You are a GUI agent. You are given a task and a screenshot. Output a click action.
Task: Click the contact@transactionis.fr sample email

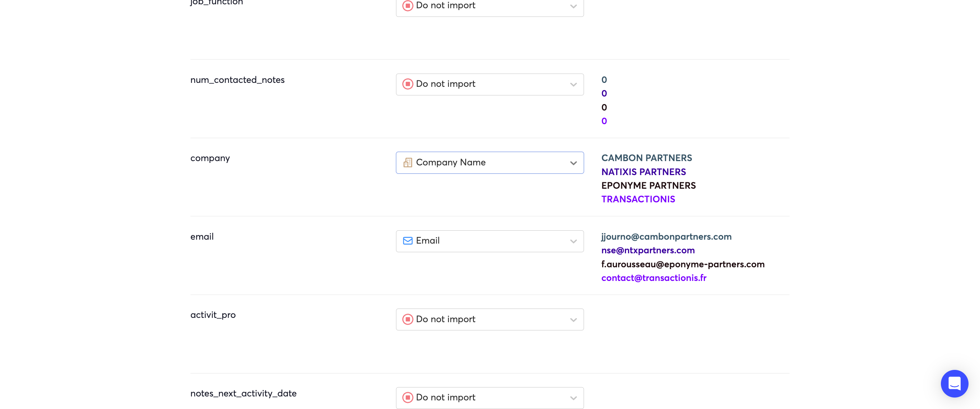654,278
